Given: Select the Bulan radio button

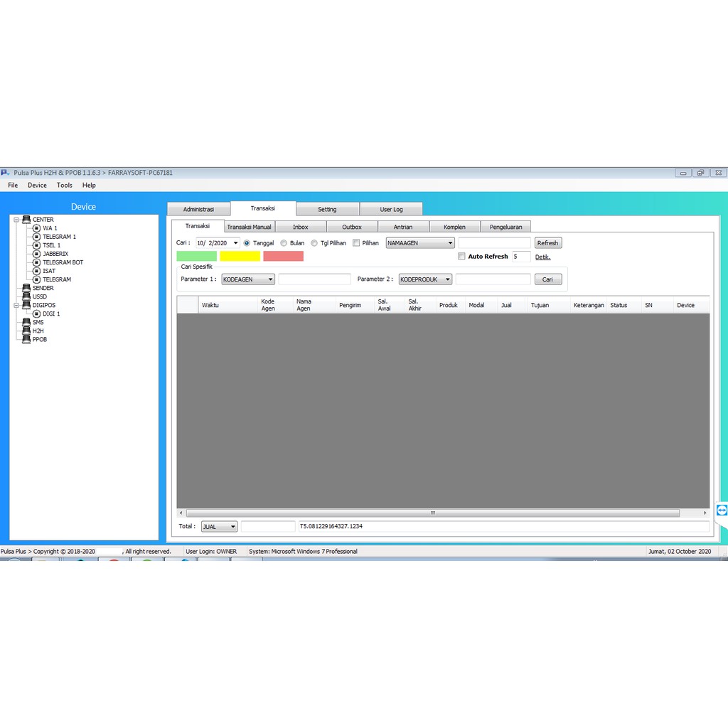Looking at the screenshot, I should click(x=284, y=243).
